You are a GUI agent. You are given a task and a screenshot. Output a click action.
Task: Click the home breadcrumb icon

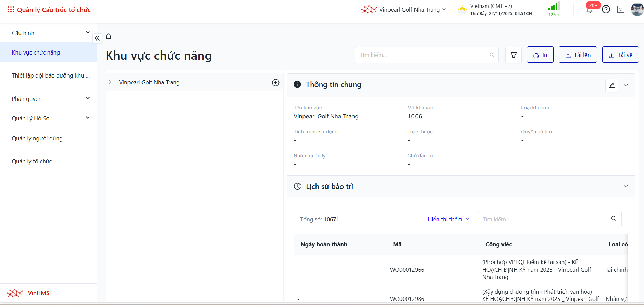click(x=109, y=36)
